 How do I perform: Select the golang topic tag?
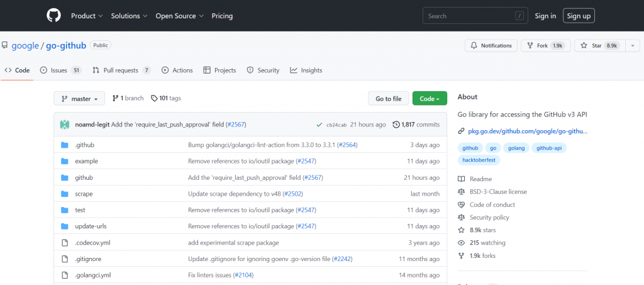516,148
